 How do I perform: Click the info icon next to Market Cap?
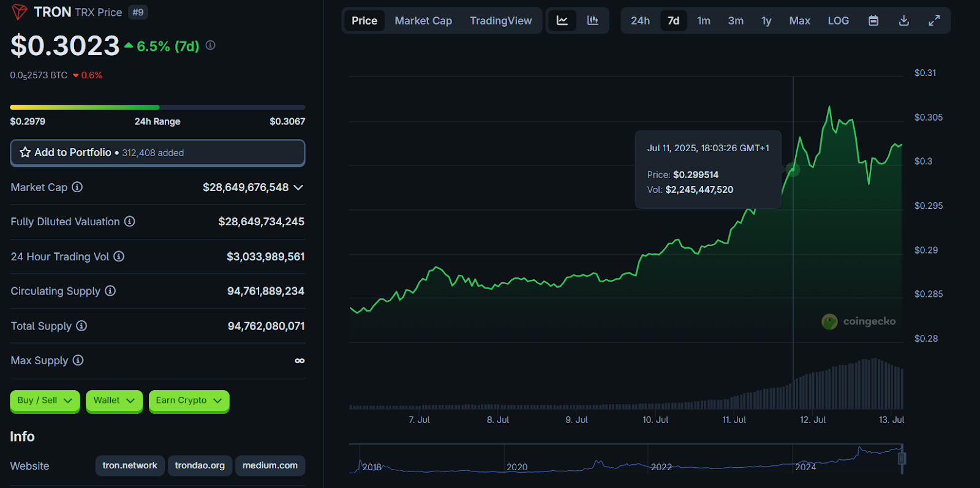(77, 187)
